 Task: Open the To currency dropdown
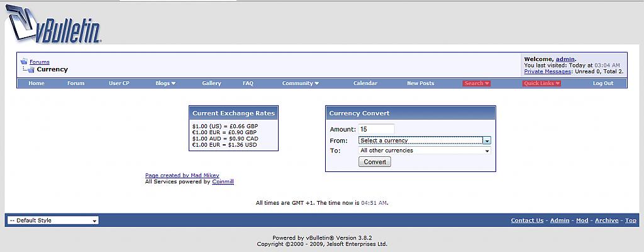425,151
